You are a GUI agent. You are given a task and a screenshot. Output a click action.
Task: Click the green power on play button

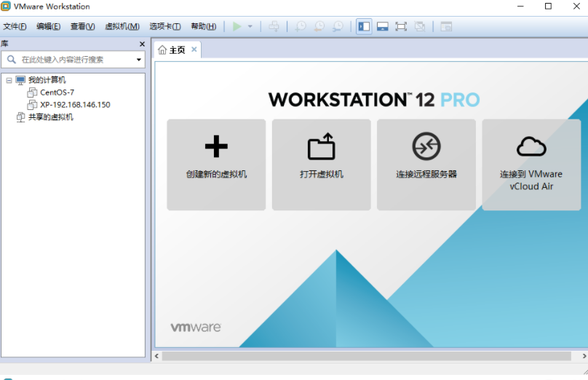point(237,26)
